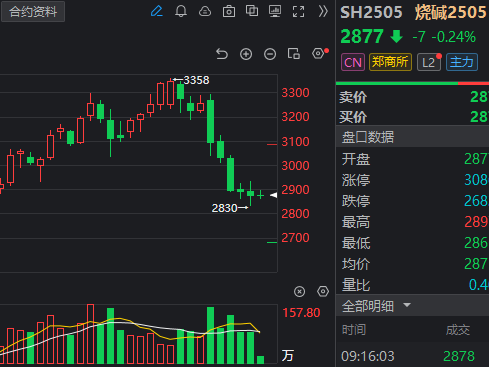The height and width of the screenshot is (367, 489).
Task: Toggle the L2 level-two data badge
Action: (429, 62)
